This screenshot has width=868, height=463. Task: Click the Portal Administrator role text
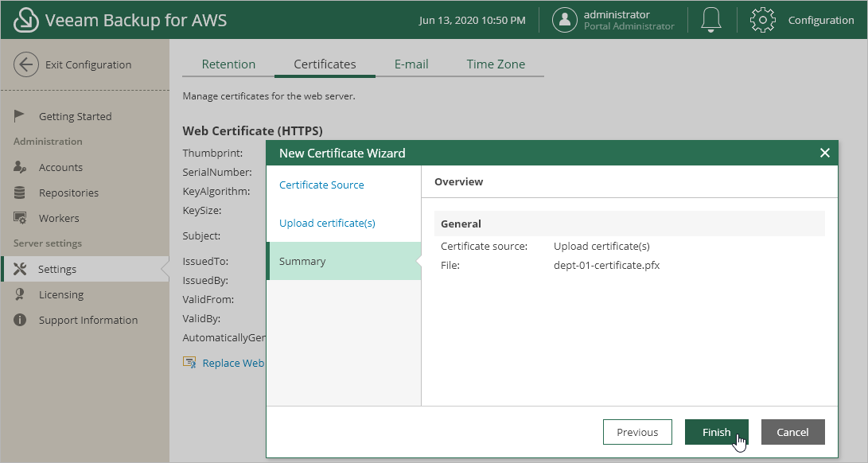click(x=629, y=26)
